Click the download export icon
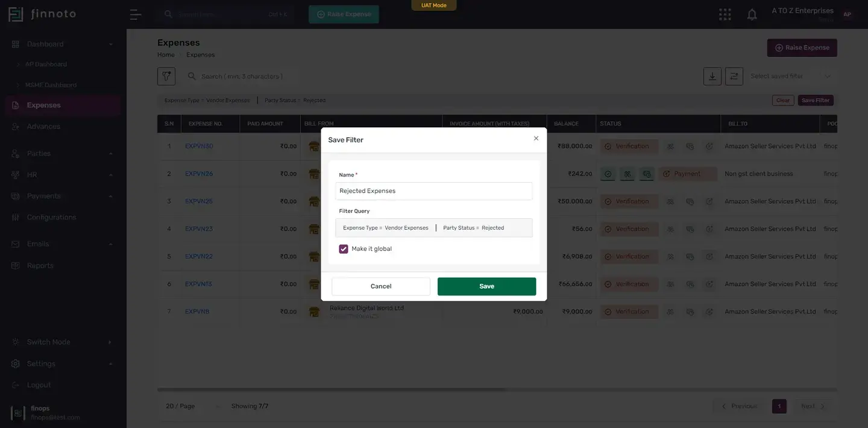 [x=712, y=76]
